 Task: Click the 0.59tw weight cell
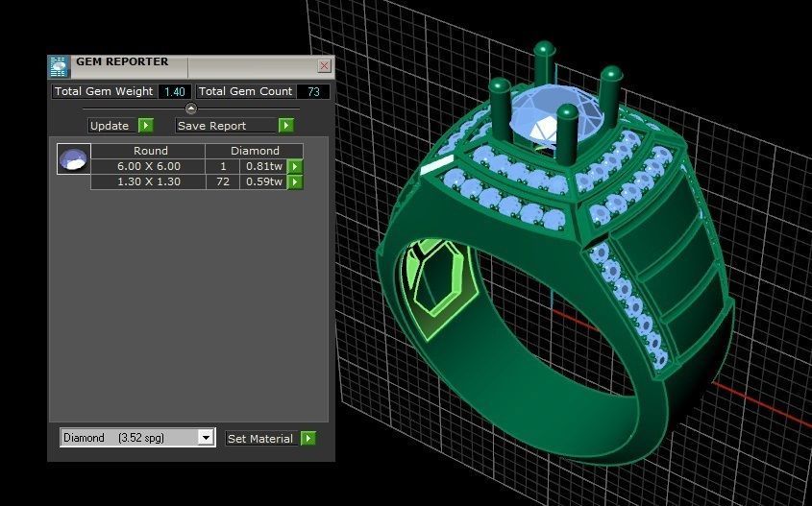(x=263, y=181)
